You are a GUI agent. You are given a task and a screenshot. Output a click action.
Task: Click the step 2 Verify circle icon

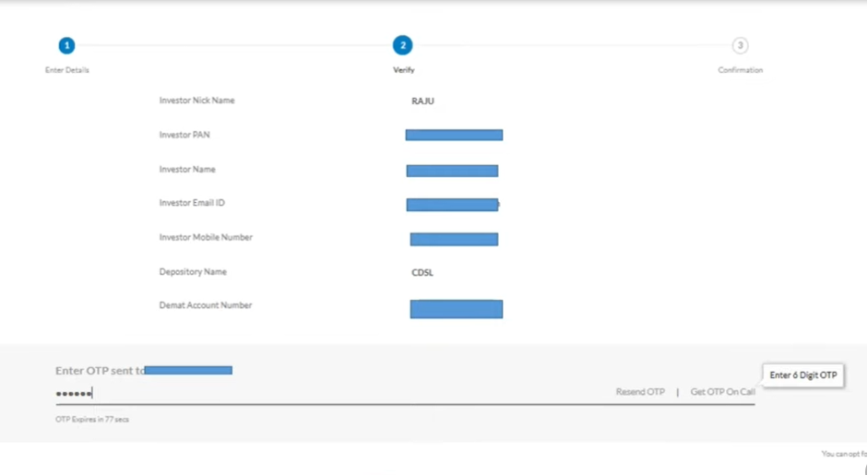[402, 46]
